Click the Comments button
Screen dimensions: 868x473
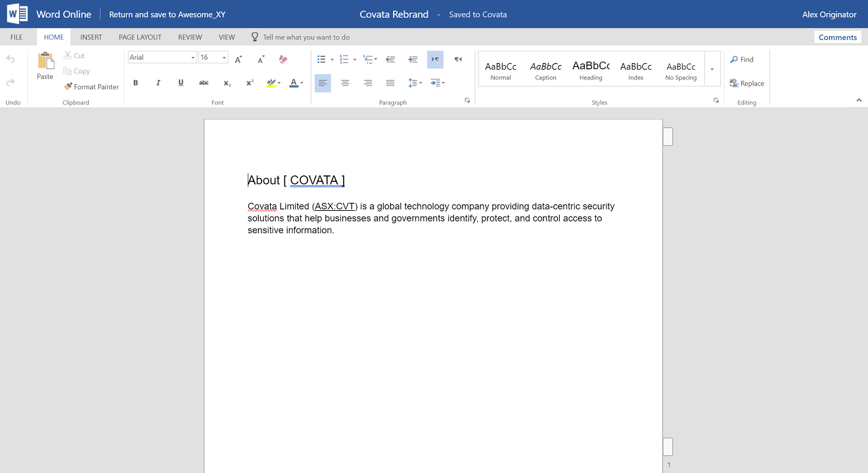(838, 37)
